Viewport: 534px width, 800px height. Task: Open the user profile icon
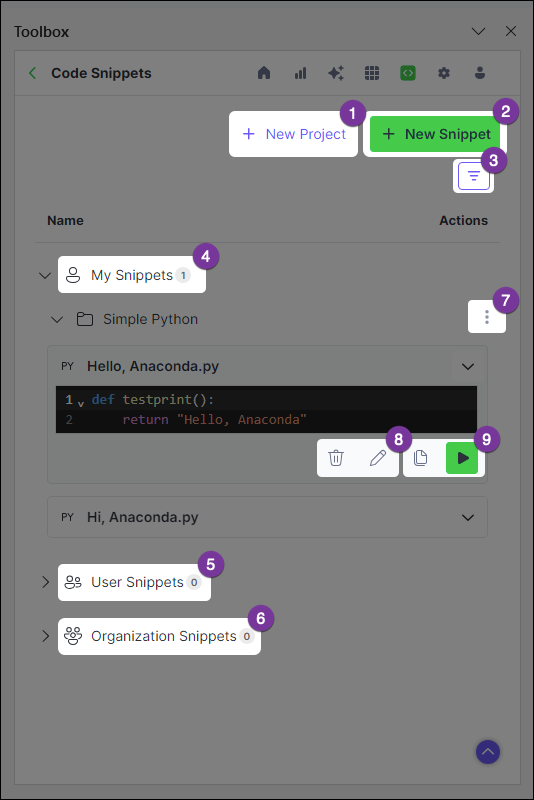click(479, 73)
